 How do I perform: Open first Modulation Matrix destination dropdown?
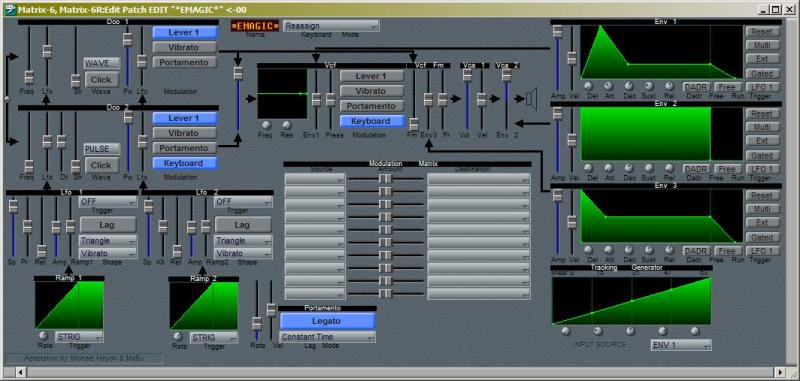click(x=479, y=179)
